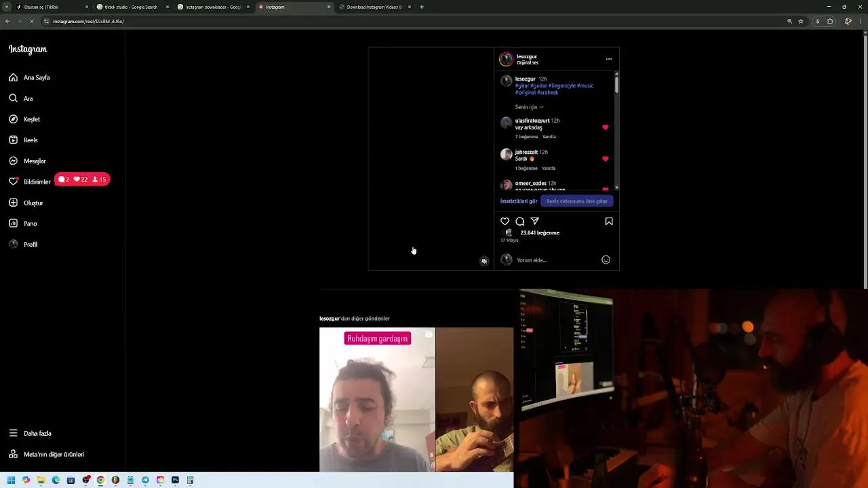Open Bildirimler notifications
Screen dimensions: 868x488
pyautogui.click(x=30, y=182)
